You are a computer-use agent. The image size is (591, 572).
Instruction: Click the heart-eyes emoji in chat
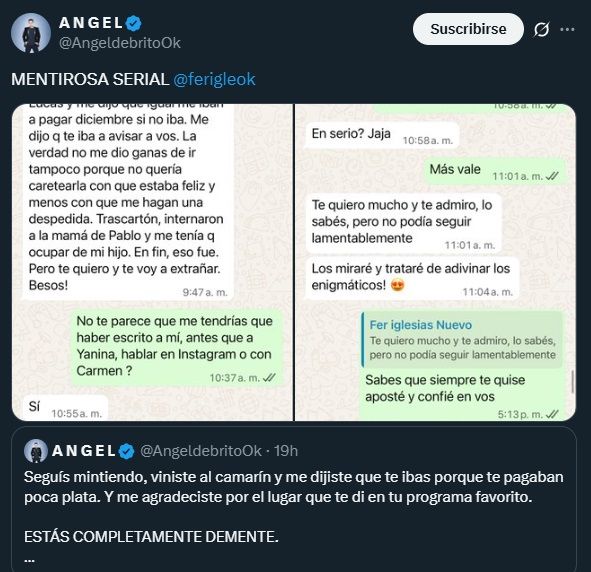click(397, 285)
